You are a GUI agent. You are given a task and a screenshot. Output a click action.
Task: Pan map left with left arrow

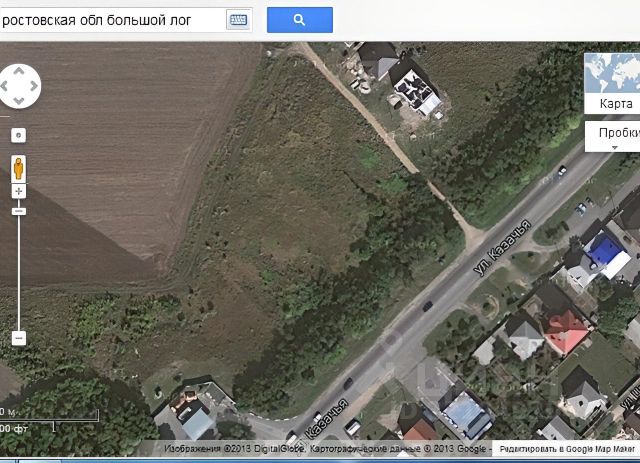tap(4, 86)
